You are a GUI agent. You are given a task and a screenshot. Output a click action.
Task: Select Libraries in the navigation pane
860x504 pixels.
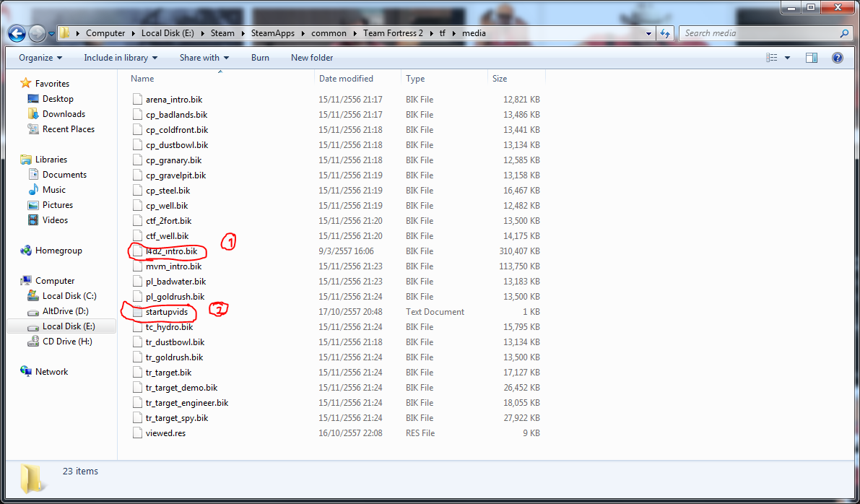(51, 159)
